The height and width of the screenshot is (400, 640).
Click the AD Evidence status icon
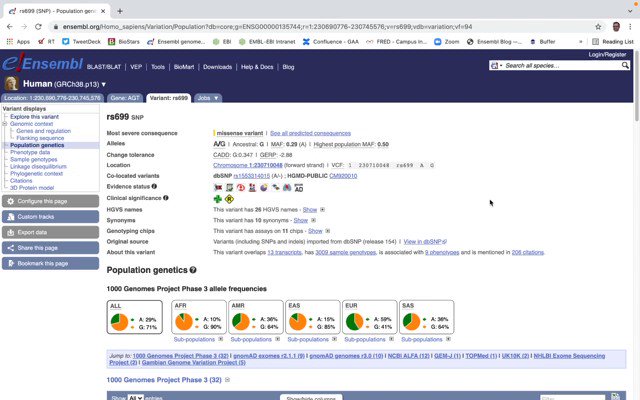click(x=299, y=188)
